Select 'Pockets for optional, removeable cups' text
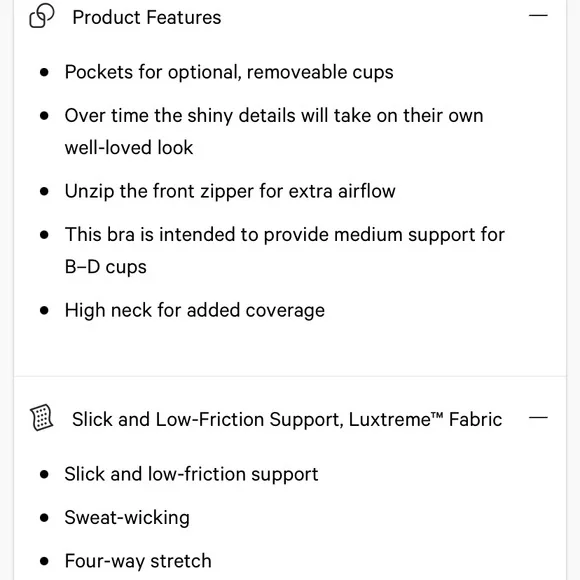580x580 pixels. point(229,72)
